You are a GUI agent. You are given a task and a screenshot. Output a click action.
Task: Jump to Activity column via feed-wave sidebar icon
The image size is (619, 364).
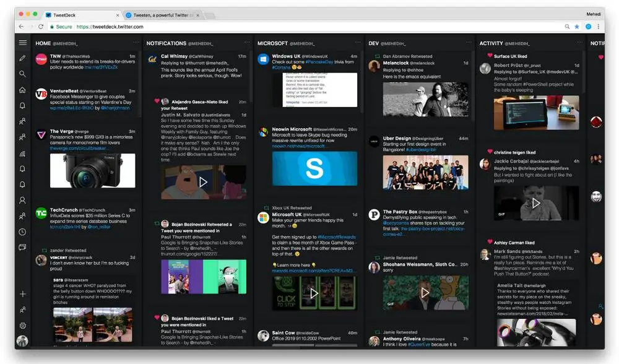(22, 154)
